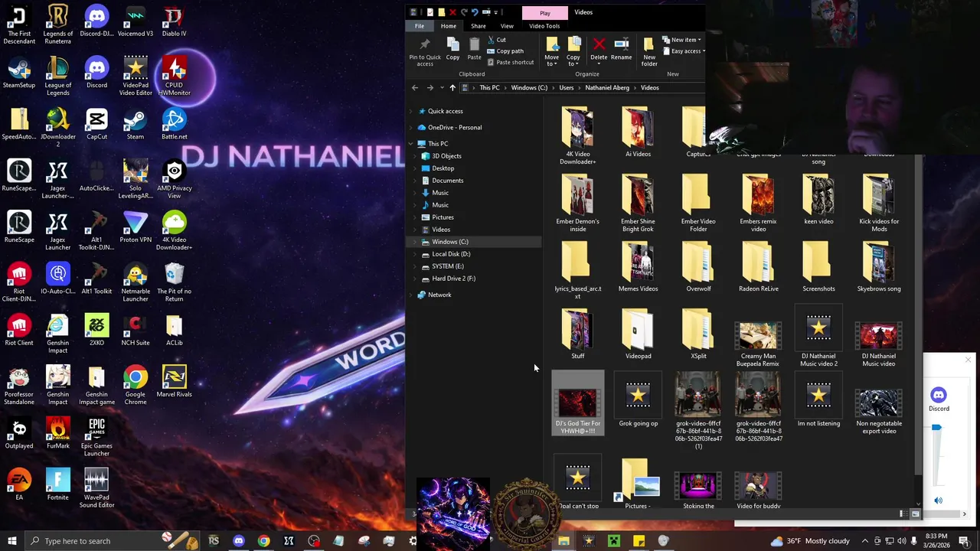Click the Forward navigation arrow in Explorer
This screenshot has height=551, width=980.
click(430, 87)
